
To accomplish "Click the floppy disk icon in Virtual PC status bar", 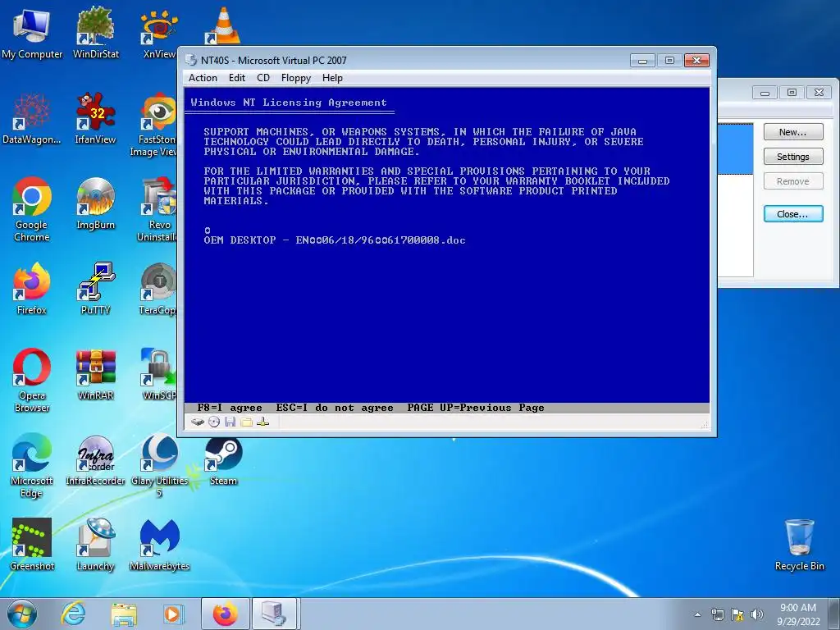I will [x=230, y=422].
